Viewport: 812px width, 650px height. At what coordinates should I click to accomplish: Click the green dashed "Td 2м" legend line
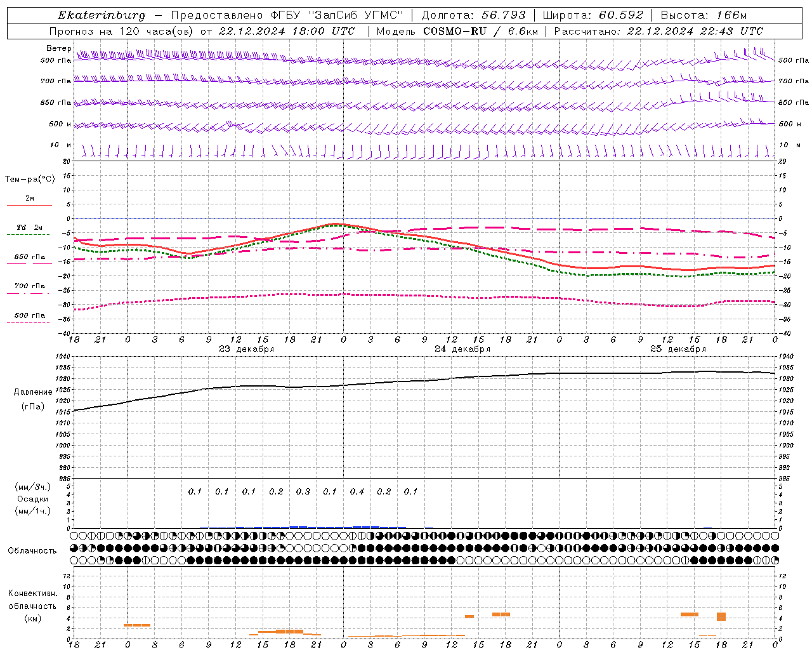pos(28,235)
